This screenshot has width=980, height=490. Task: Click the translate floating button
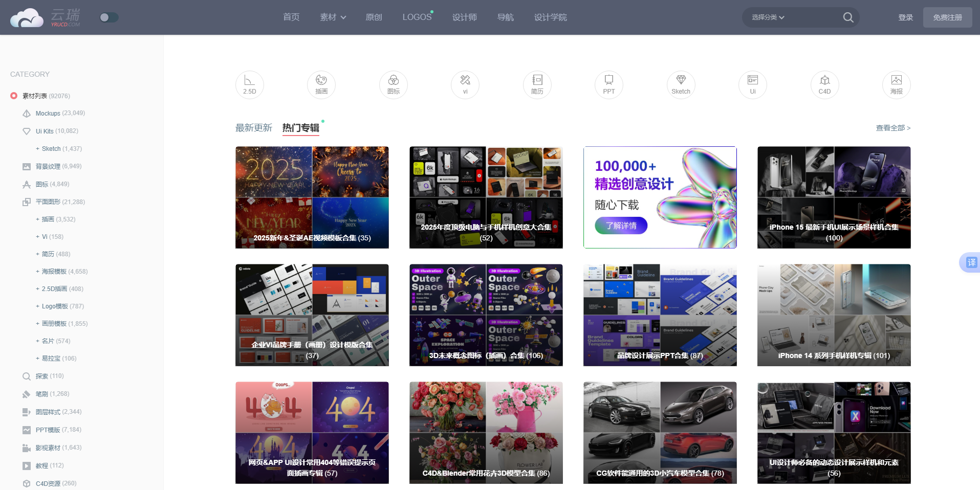(x=970, y=262)
